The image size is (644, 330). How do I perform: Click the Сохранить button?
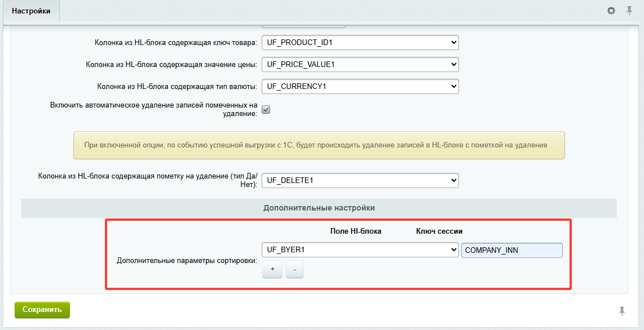[x=42, y=310]
